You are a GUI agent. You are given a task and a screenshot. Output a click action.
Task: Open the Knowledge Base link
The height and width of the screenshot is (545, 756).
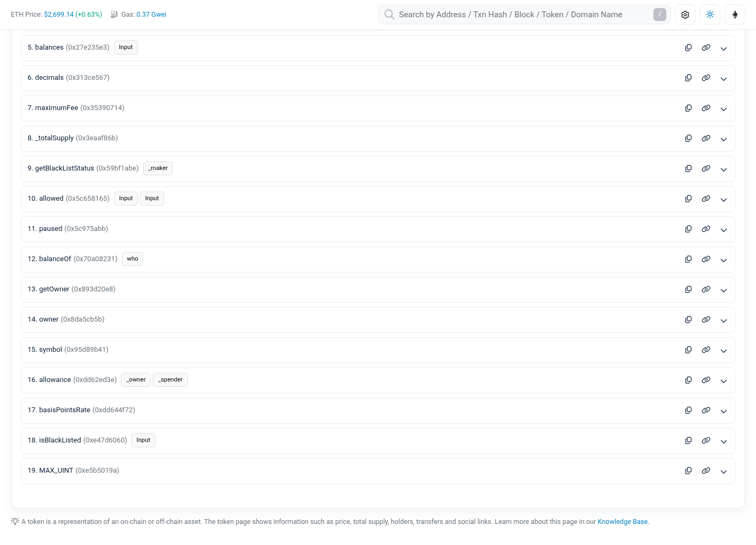[x=623, y=522]
